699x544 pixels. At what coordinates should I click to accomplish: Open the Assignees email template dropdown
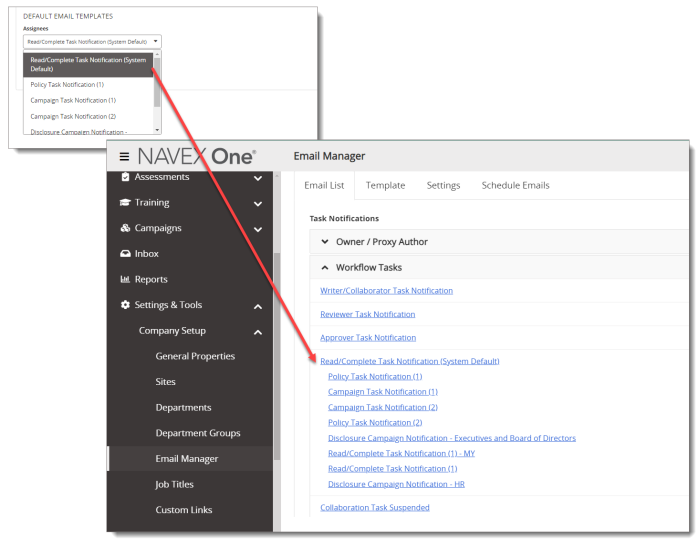pos(92,41)
